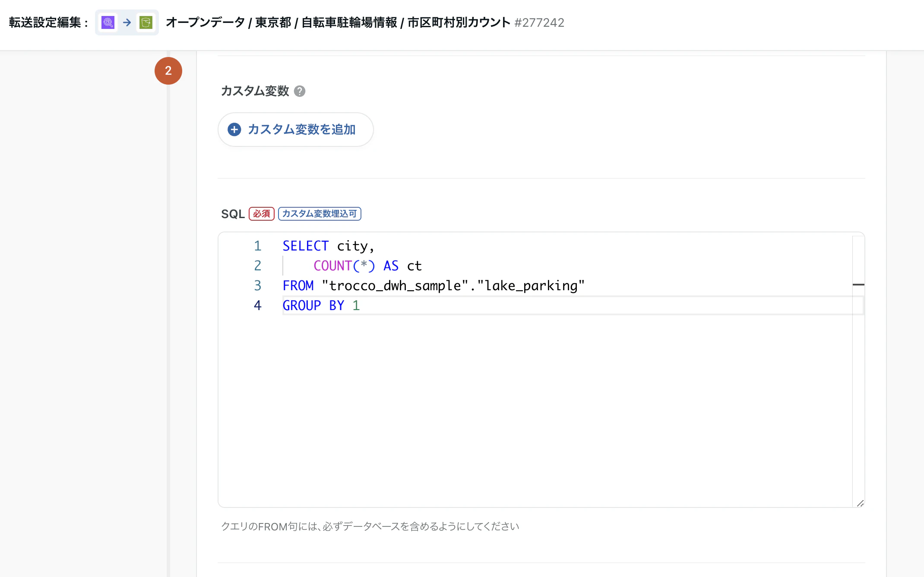
Task: Open the custom variables help tooltip
Action: (x=300, y=91)
